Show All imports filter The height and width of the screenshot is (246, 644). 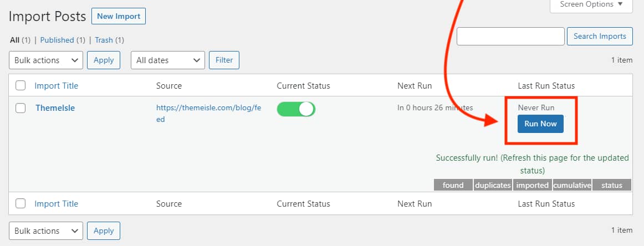tap(15, 40)
